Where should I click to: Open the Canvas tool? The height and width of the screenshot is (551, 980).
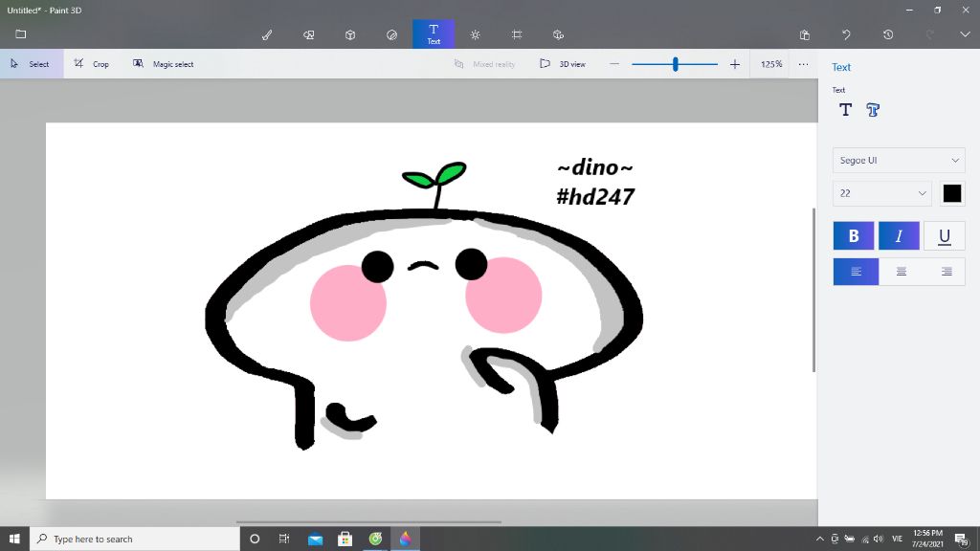click(517, 34)
